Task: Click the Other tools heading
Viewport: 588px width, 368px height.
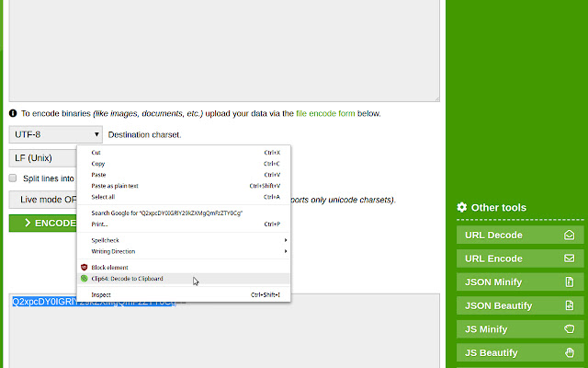Action: [x=499, y=207]
